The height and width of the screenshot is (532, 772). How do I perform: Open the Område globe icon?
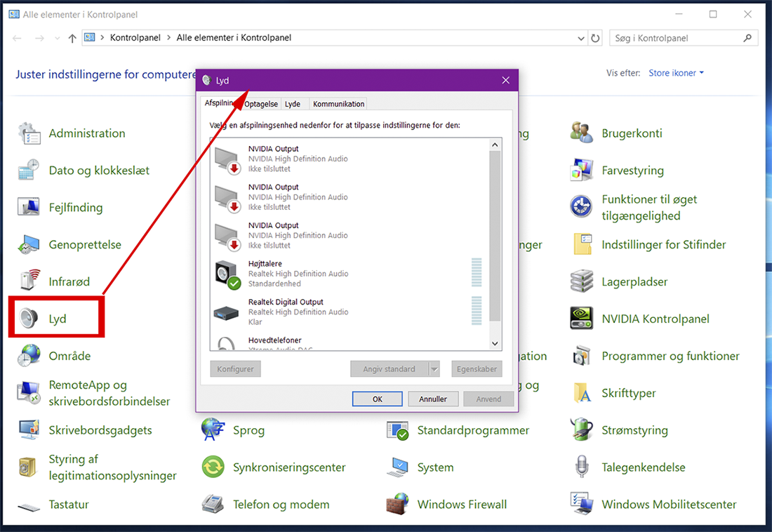click(29, 356)
